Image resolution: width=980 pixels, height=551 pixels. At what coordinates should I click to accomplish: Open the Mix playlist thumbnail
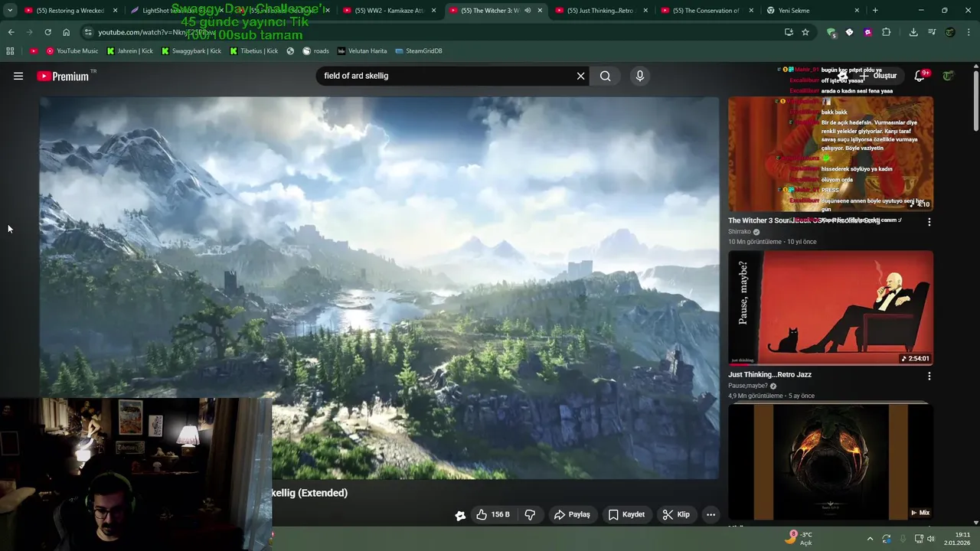pos(831,462)
